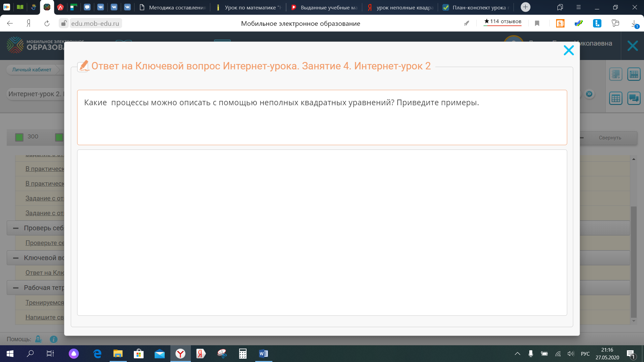Collapse the Ключевой вопрос section
Screen dimensions: 644x362
[x=16, y=258]
